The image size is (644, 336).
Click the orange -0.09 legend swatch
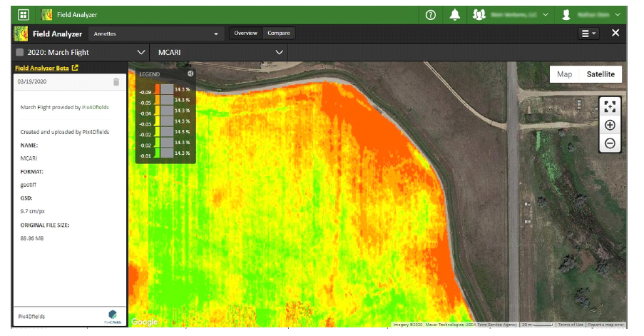pos(158,89)
